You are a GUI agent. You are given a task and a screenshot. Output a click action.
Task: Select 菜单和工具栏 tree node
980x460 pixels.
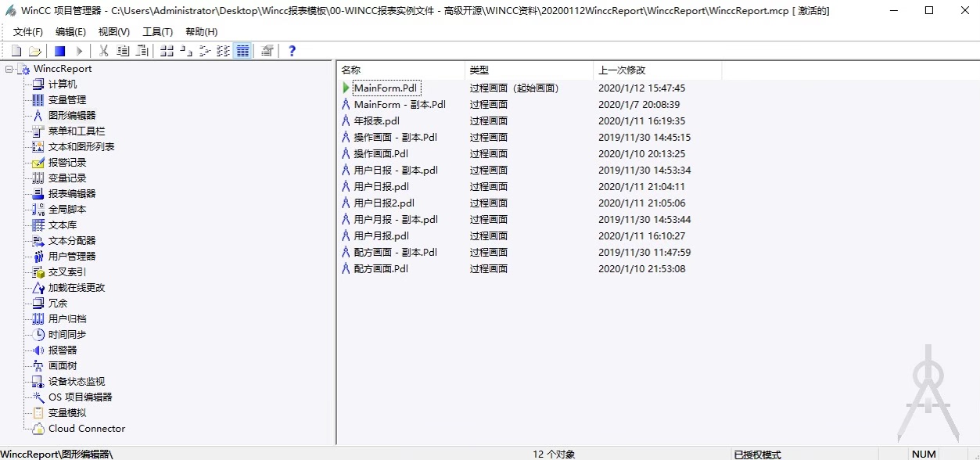click(x=77, y=131)
